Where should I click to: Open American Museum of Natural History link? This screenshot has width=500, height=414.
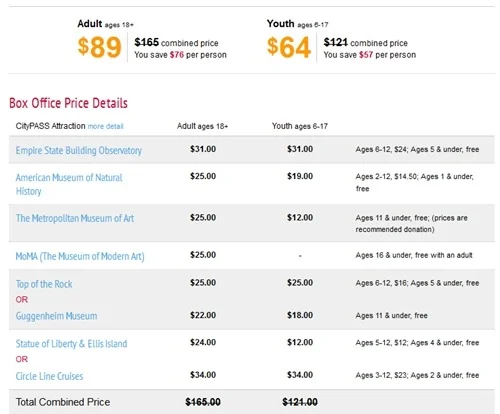pos(69,184)
